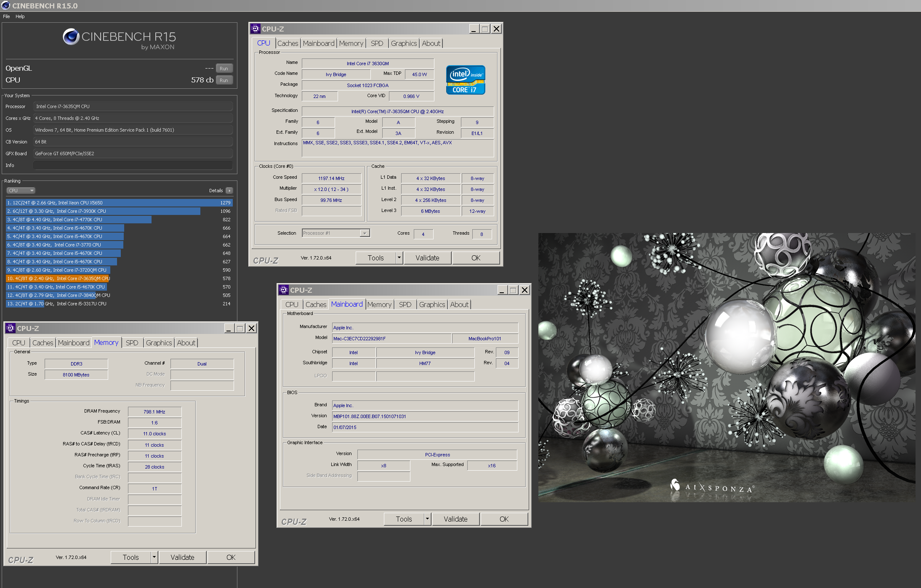921x588 pixels.
Task: Switch to Caches tab in CPU window
Action: coord(288,43)
